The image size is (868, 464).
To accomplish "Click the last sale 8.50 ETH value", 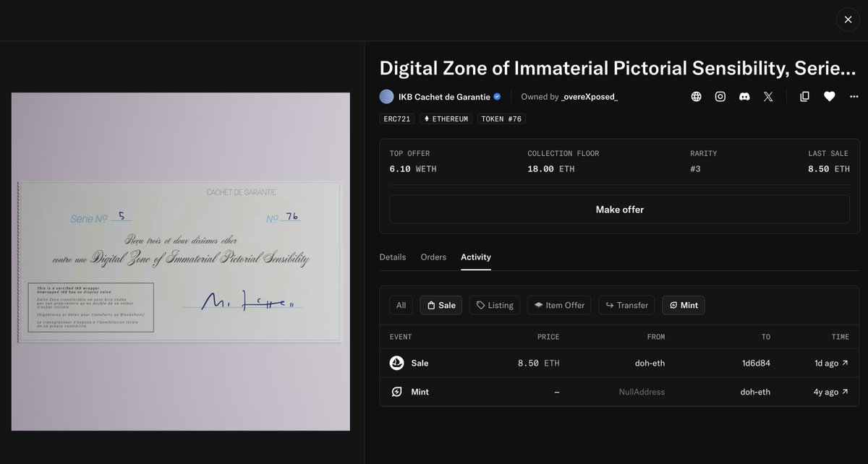I will click(x=829, y=169).
